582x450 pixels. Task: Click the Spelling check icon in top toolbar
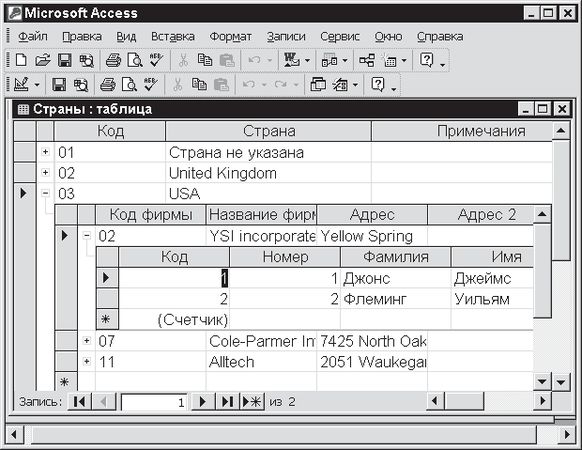156,60
